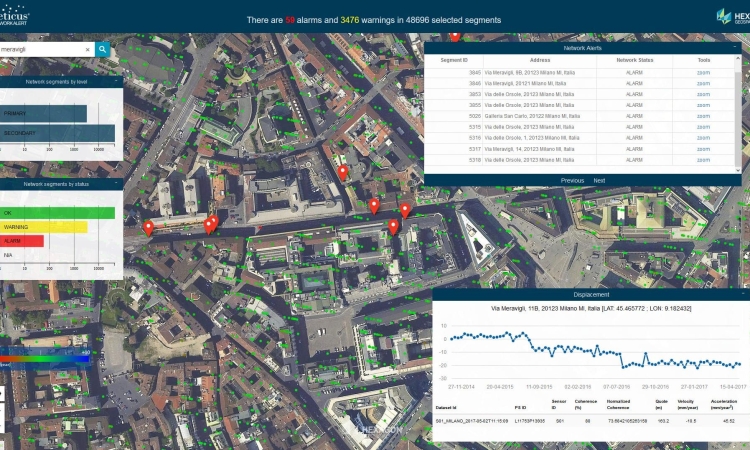Image resolution: width=750 pixels, height=450 pixels.
Task: Zoom to segment 5318
Action: 703,160
